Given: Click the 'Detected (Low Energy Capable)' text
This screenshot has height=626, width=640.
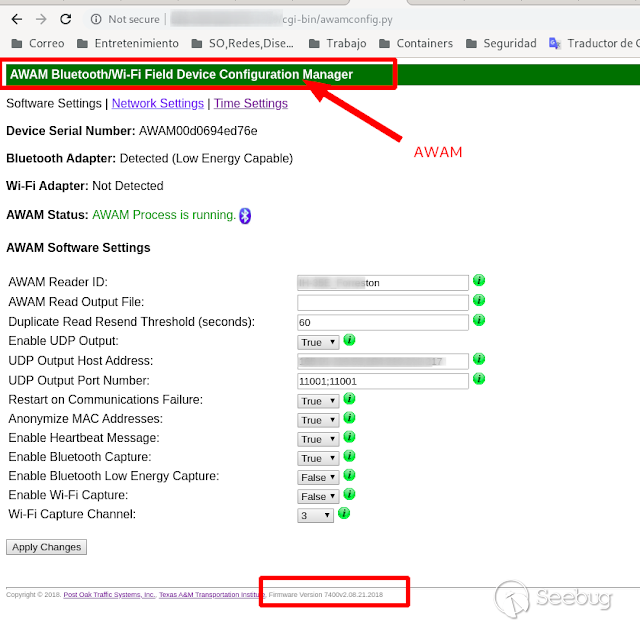Looking at the screenshot, I should tap(206, 158).
